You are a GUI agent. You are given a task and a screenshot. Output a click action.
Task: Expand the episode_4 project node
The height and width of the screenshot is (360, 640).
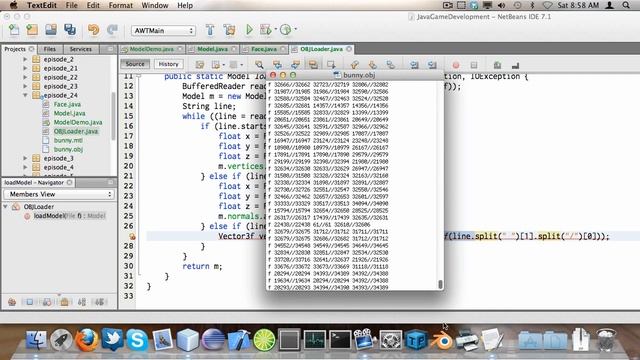pyautogui.click(x=25, y=167)
